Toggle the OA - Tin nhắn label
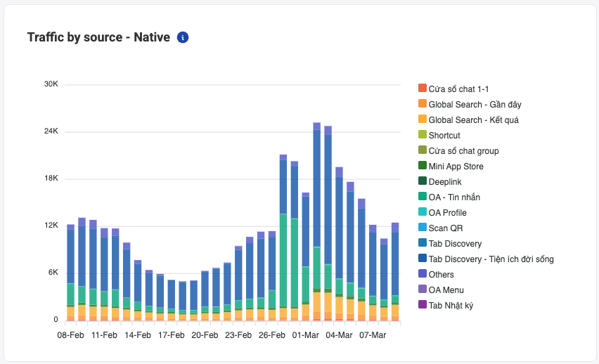Image resolution: width=599 pixels, height=364 pixels. pyautogui.click(x=454, y=197)
